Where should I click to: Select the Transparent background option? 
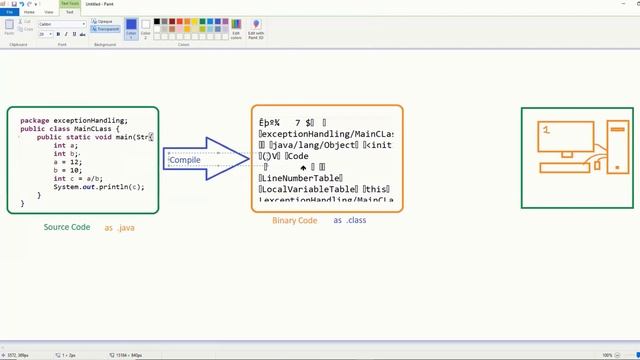pos(105,29)
